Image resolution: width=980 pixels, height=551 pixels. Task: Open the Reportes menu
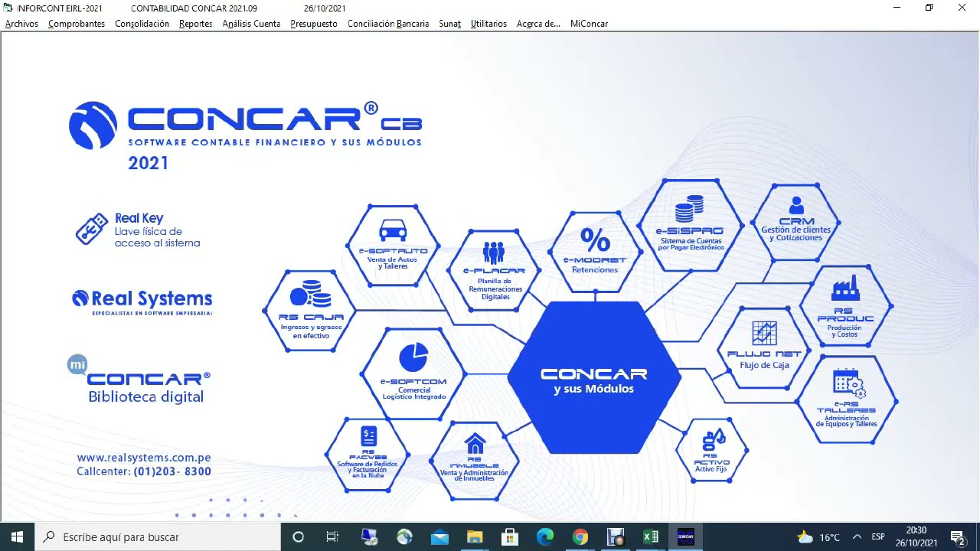pos(196,24)
